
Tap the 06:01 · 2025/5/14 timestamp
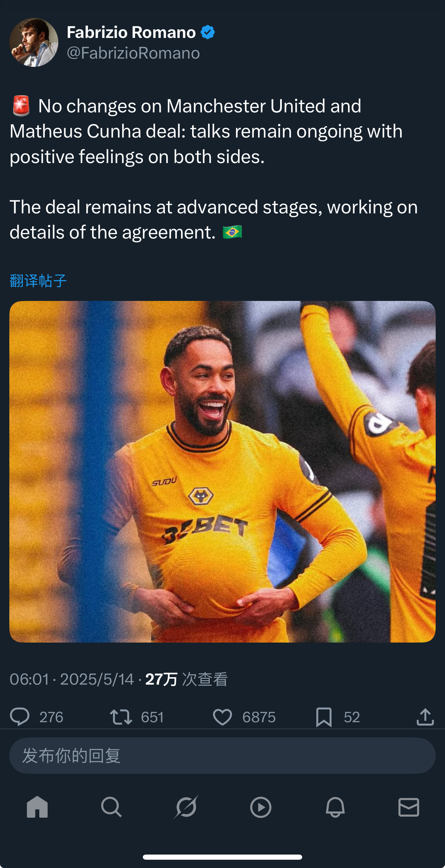coord(72,679)
